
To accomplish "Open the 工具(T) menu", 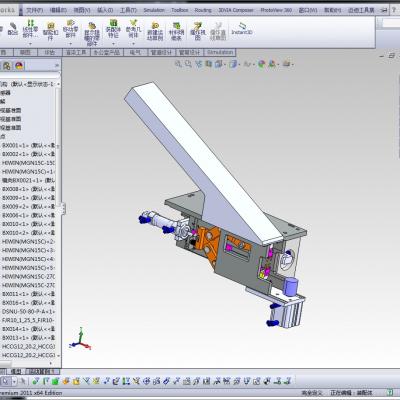I will 128,10.
